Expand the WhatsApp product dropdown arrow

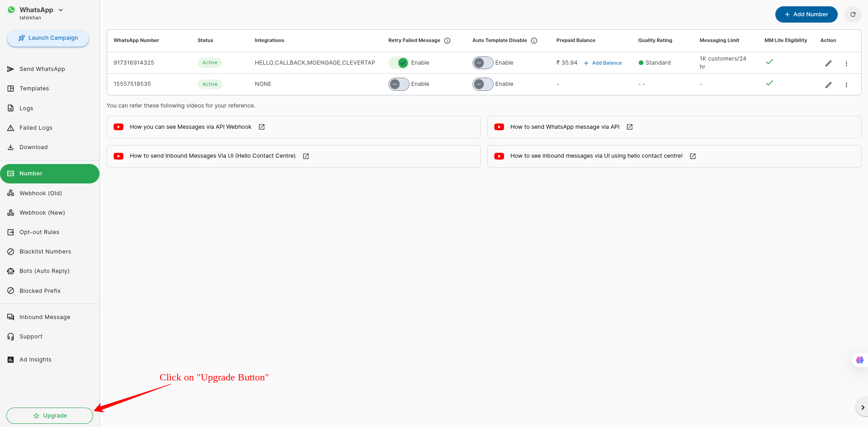(x=61, y=10)
